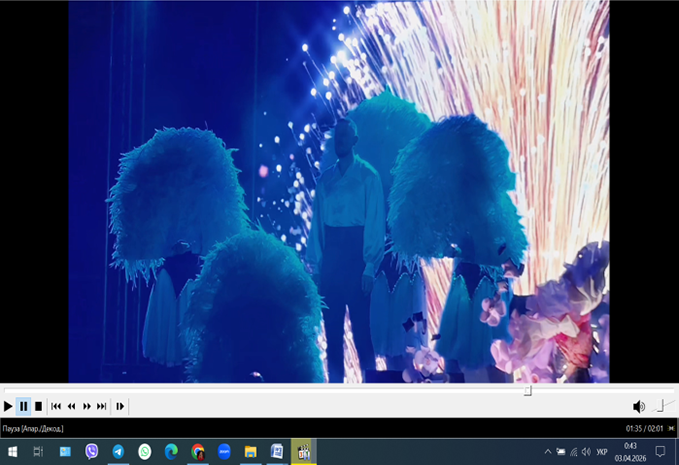Open Windows Start menu
Viewport: 679px width, 465px height.
(12, 451)
